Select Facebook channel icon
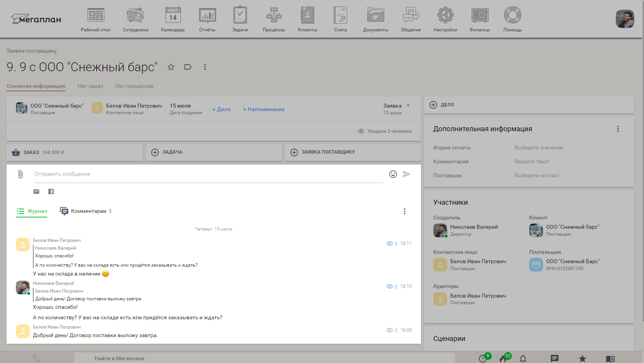 51,192
